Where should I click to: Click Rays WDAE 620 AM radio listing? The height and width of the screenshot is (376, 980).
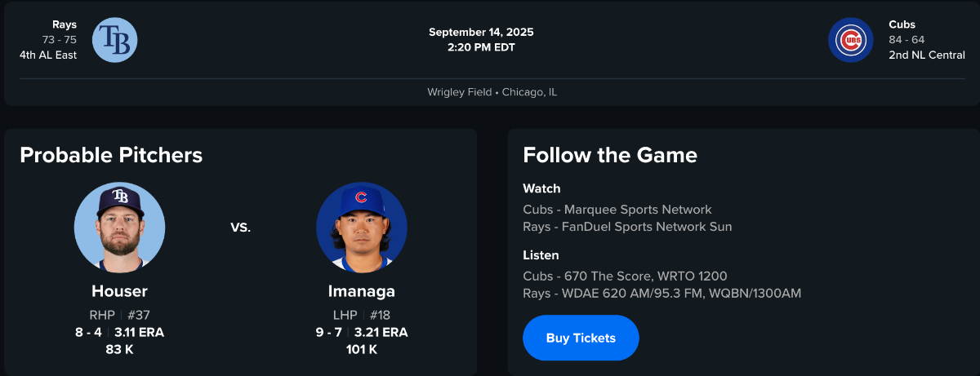[x=661, y=293]
